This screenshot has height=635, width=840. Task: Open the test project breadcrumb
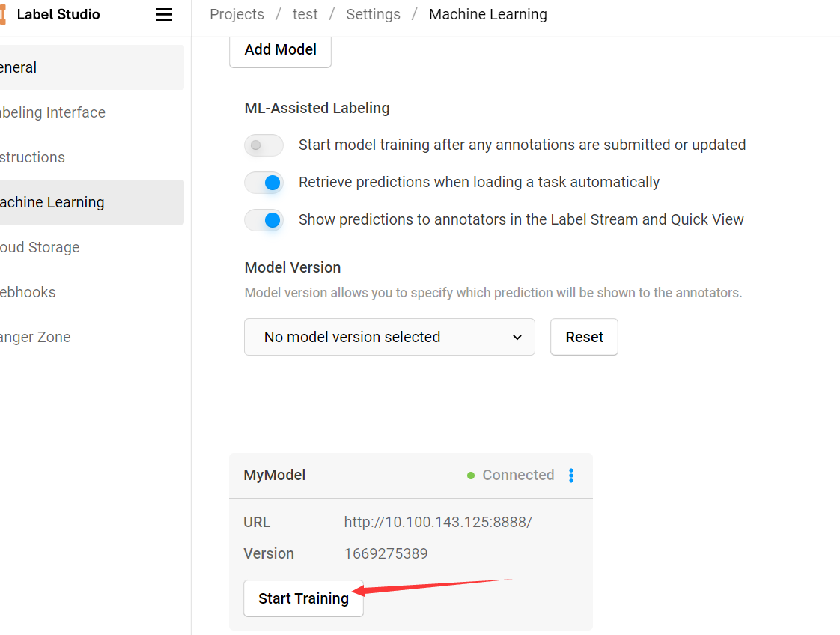coord(305,14)
